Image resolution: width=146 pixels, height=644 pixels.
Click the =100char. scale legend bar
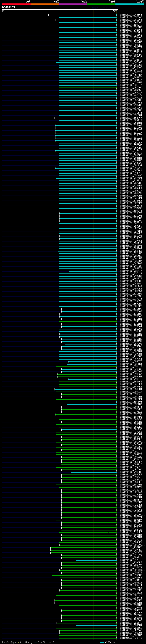(102, 642)
